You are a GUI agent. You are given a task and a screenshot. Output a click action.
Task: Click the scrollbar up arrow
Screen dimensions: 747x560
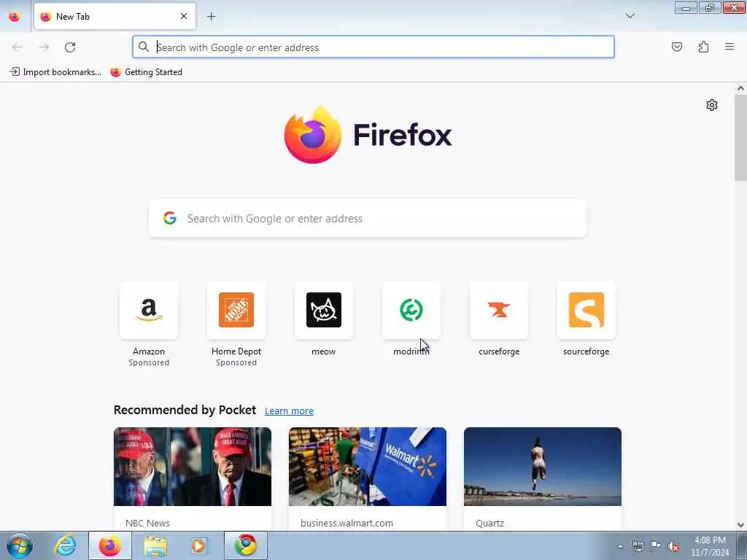pyautogui.click(x=740, y=88)
